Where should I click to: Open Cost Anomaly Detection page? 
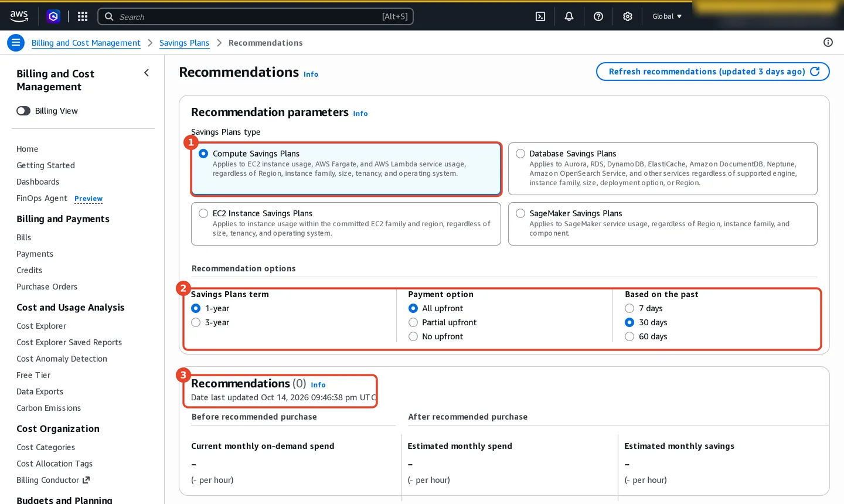tap(62, 359)
